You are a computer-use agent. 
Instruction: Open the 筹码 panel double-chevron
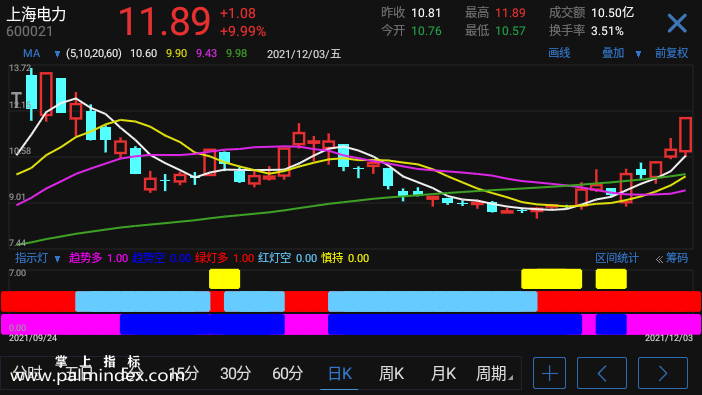pos(659,259)
